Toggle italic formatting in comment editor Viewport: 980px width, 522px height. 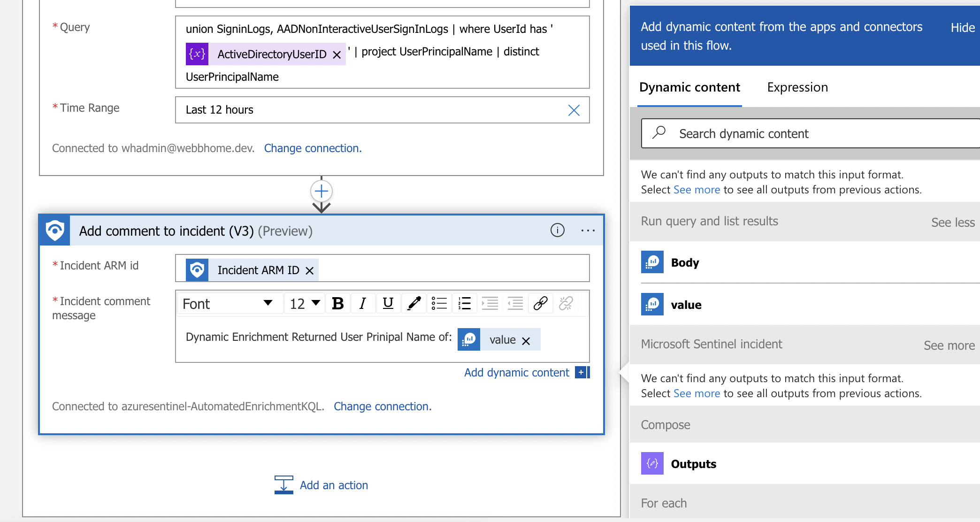click(x=362, y=304)
